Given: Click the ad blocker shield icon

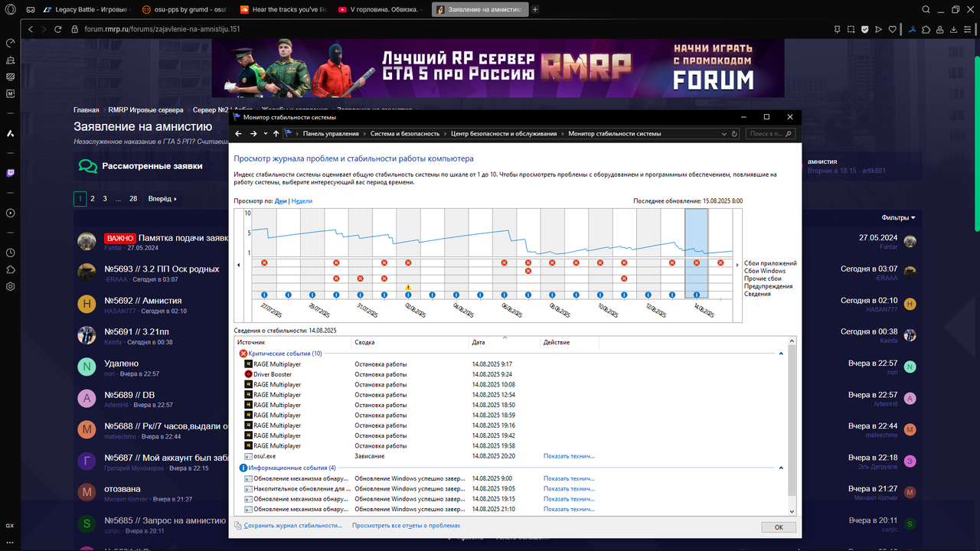Looking at the screenshot, I should 864,29.
